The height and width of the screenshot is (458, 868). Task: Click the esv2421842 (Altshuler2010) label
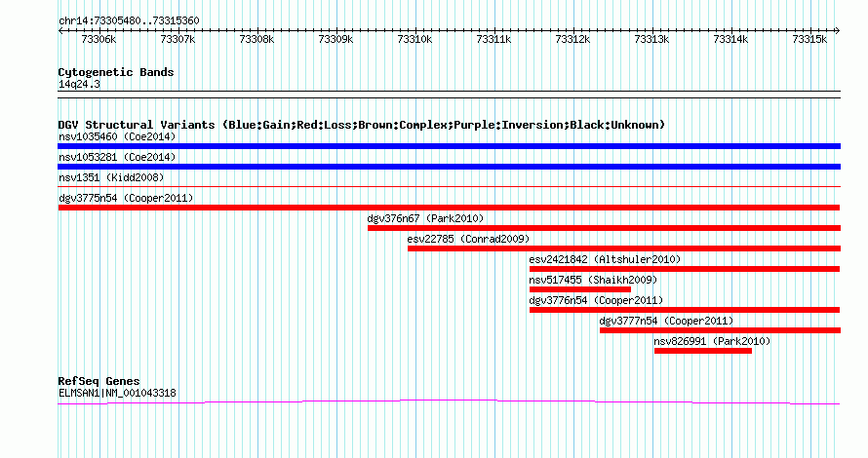[605, 259]
